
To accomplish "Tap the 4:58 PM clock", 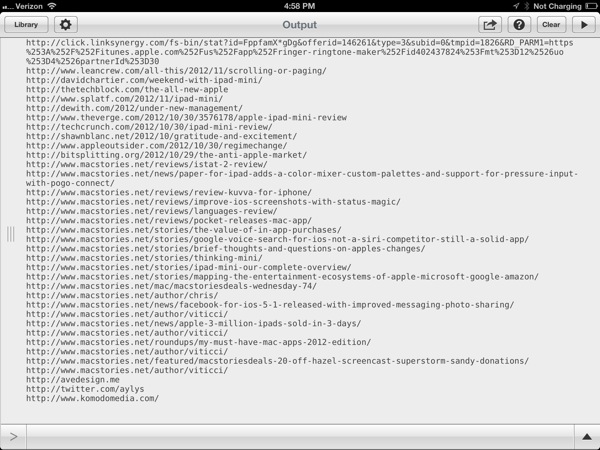I will 300,6.
